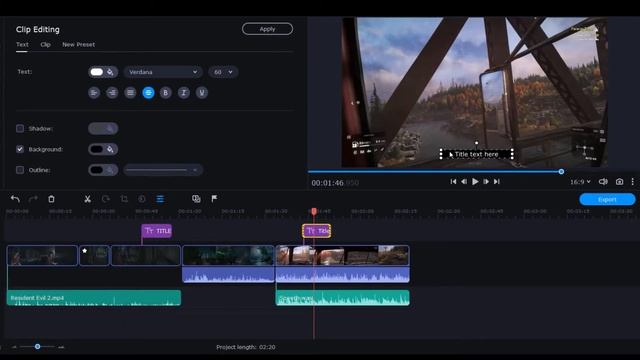Open the outline thickness dropdown
640x360 pixels.
coord(163,170)
